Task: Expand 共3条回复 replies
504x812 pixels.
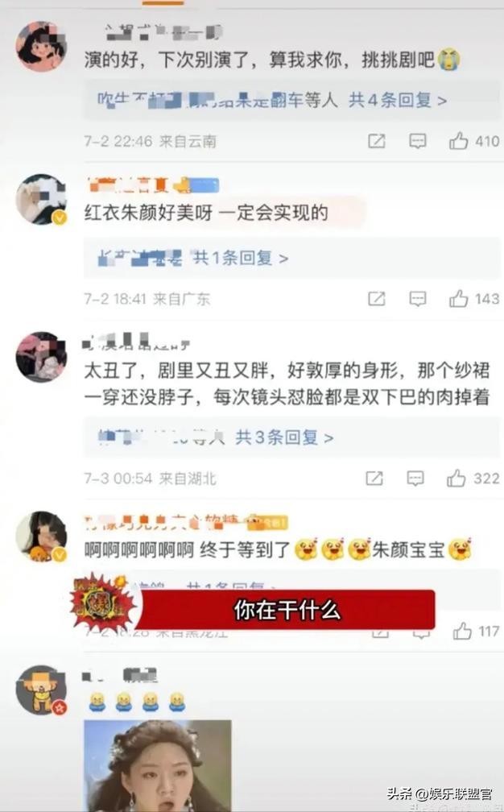Action: pyautogui.click(x=284, y=437)
